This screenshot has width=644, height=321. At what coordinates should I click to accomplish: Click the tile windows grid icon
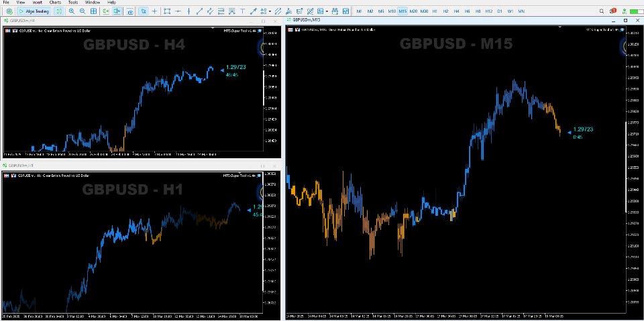pos(94,11)
